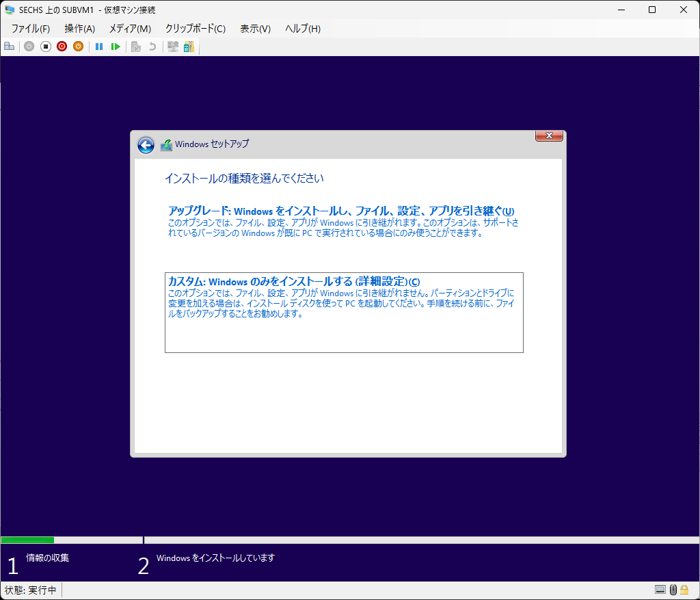Click the mouse icon in the status bar
The width and height of the screenshot is (700, 600).
tap(673, 590)
